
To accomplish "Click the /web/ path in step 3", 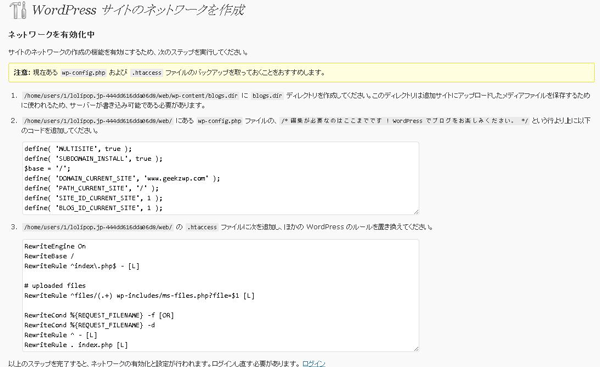I will click(x=98, y=227).
